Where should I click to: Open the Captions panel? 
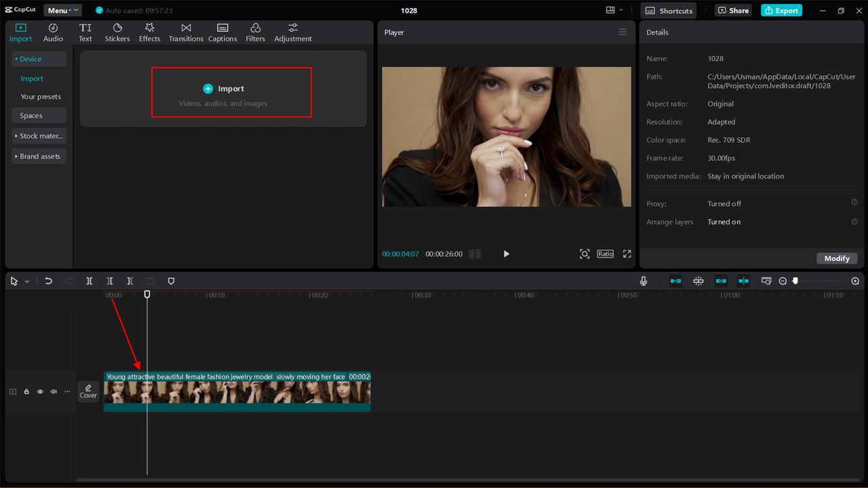222,31
